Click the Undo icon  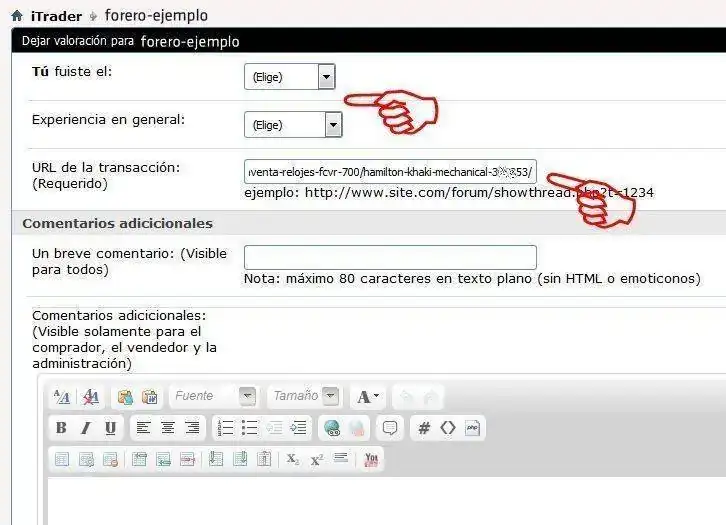point(407,397)
